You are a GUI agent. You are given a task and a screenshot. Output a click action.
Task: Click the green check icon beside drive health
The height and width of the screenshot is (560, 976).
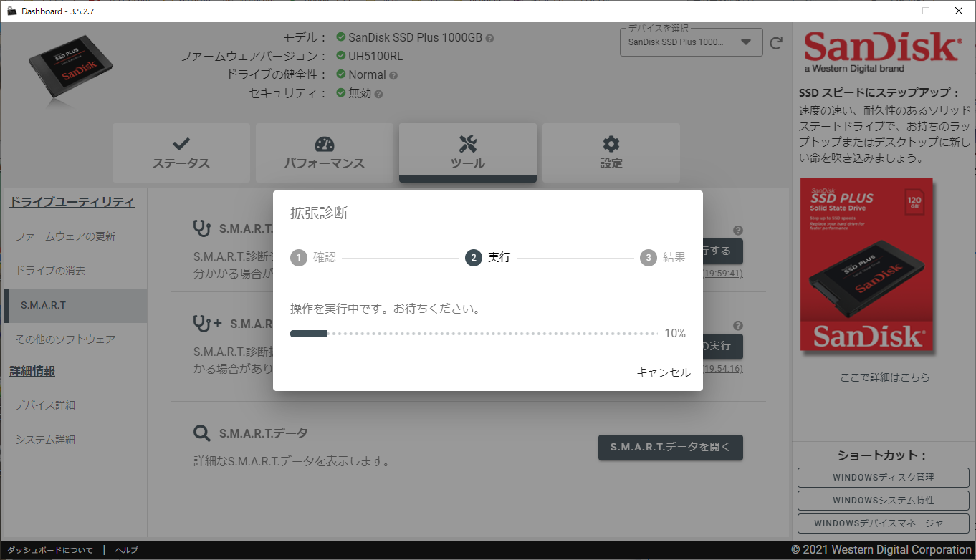click(341, 74)
